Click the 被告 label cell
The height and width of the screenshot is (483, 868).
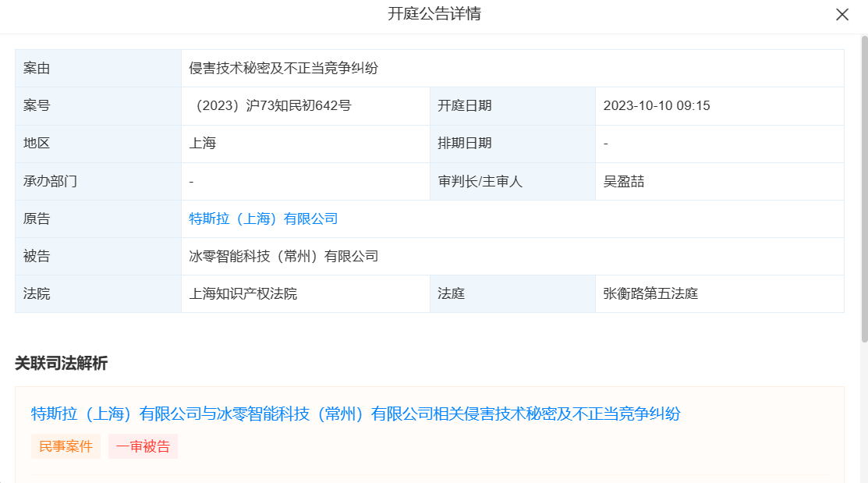coord(98,257)
